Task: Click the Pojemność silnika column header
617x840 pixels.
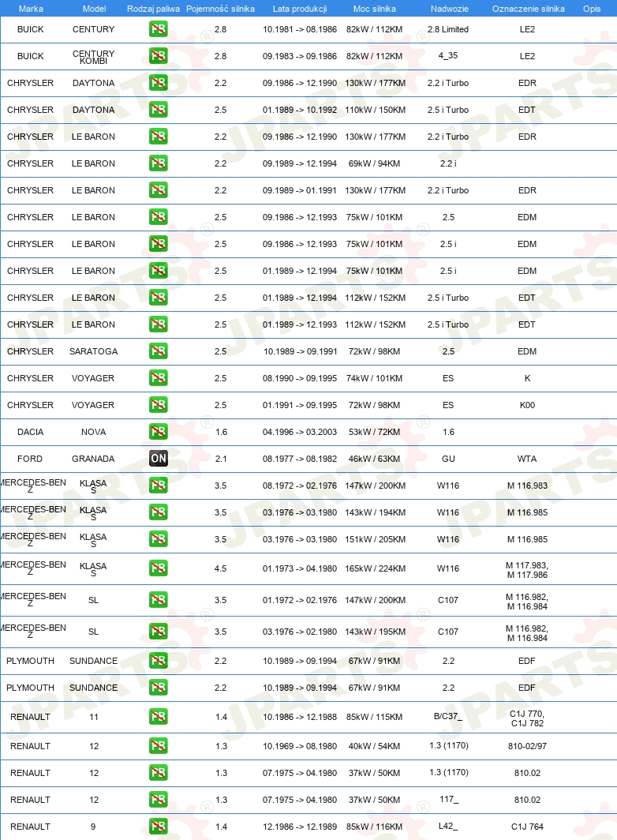Action: [x=220, y=9]
